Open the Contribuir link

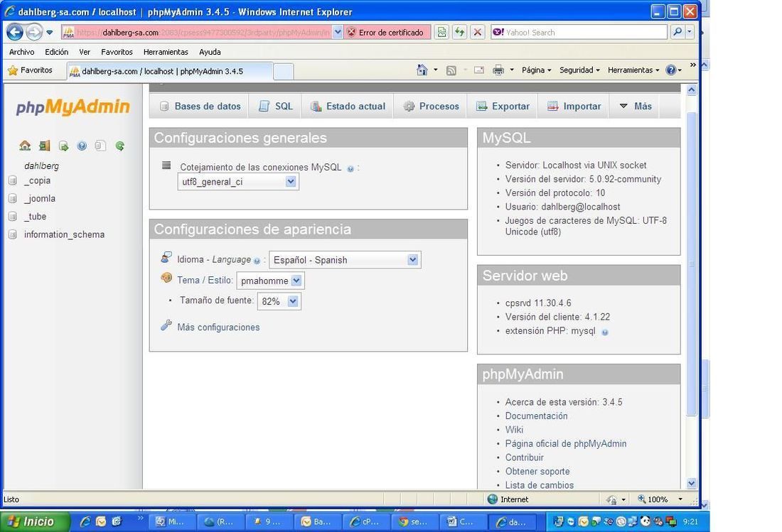click(524, 458)
